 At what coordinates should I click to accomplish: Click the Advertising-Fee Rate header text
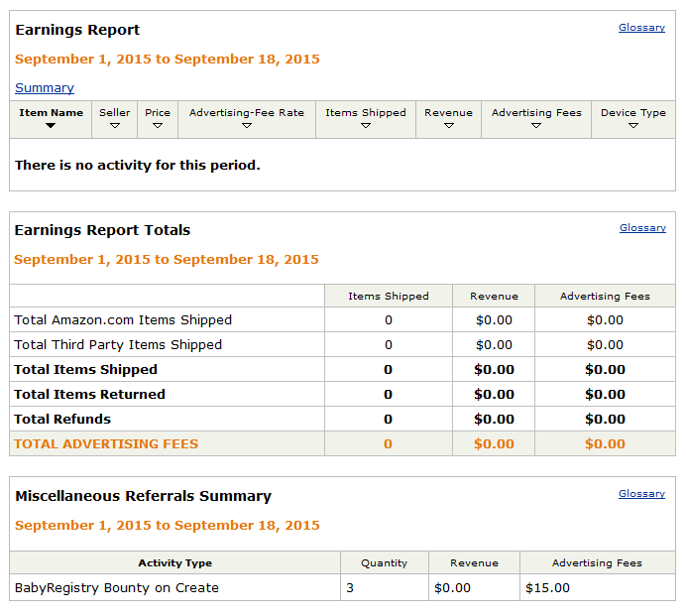[247, 113]
